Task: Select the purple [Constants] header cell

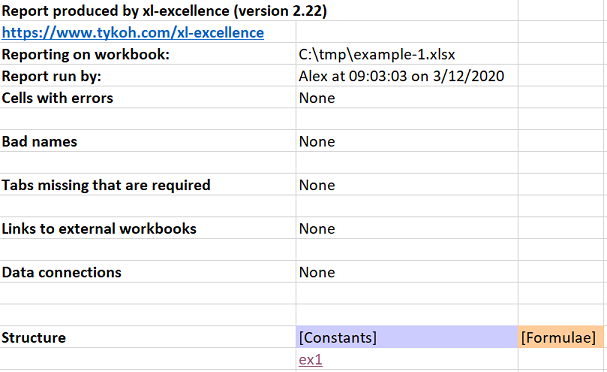Action: 407,337
